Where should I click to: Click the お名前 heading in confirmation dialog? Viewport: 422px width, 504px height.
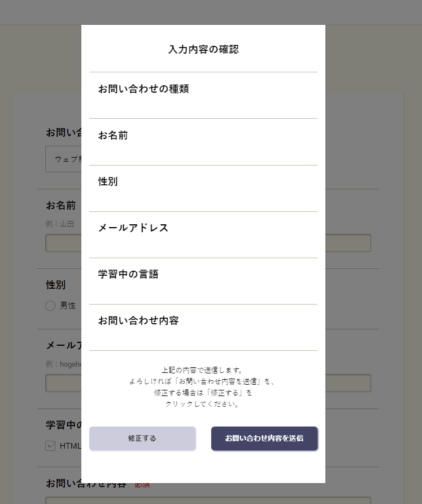pos(113,136)
